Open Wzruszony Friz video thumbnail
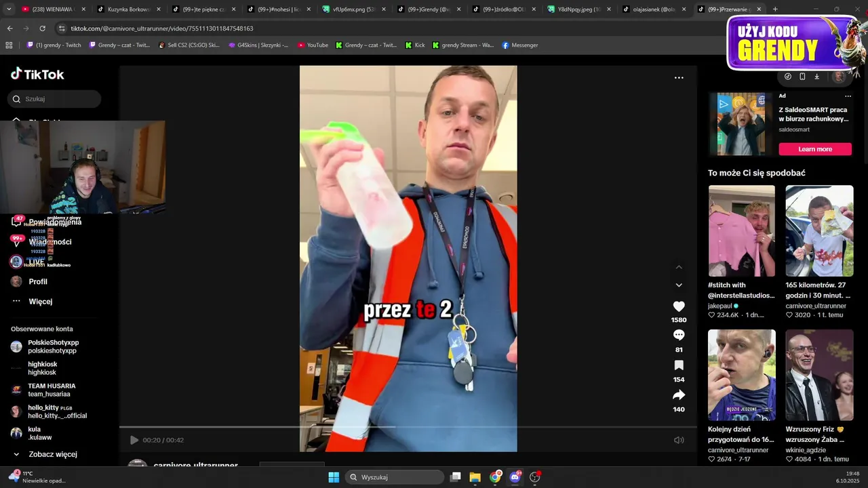Image resolution: width=868 pixels, height=488 pixels. click(819, 375)
